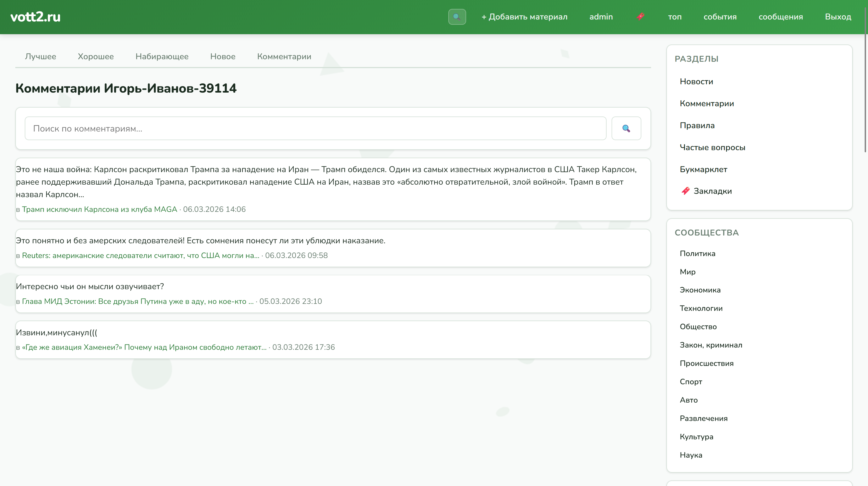Open the Политика community
The height and width of the screenshot is (486, 868).
tap(697, 254)
